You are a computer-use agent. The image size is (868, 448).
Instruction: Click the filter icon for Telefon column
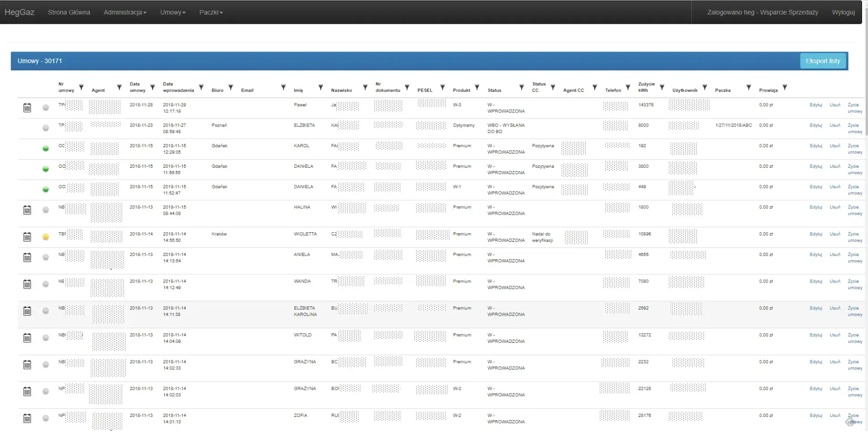coord(628,87)
